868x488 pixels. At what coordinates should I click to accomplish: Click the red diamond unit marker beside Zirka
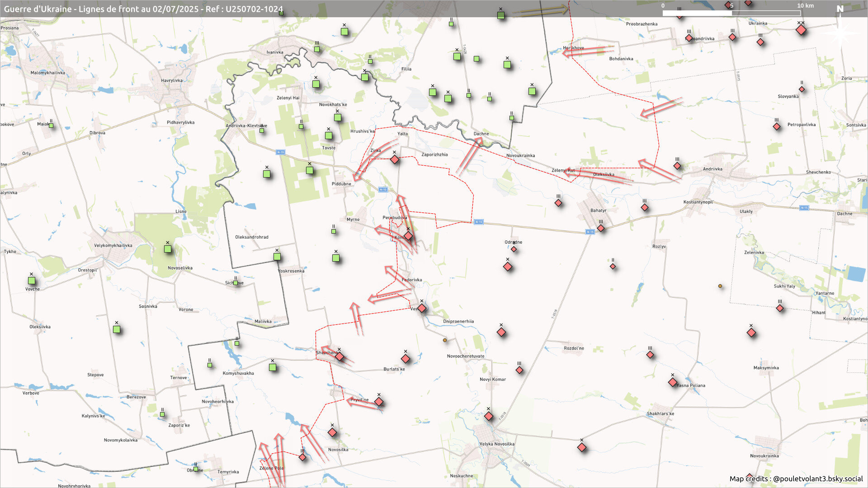click(x=395, y=160)
